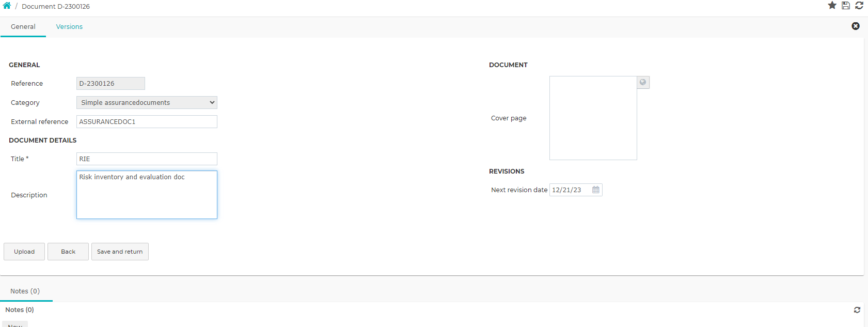Close the document panel with X icon
868x327 pixels.
856,26
